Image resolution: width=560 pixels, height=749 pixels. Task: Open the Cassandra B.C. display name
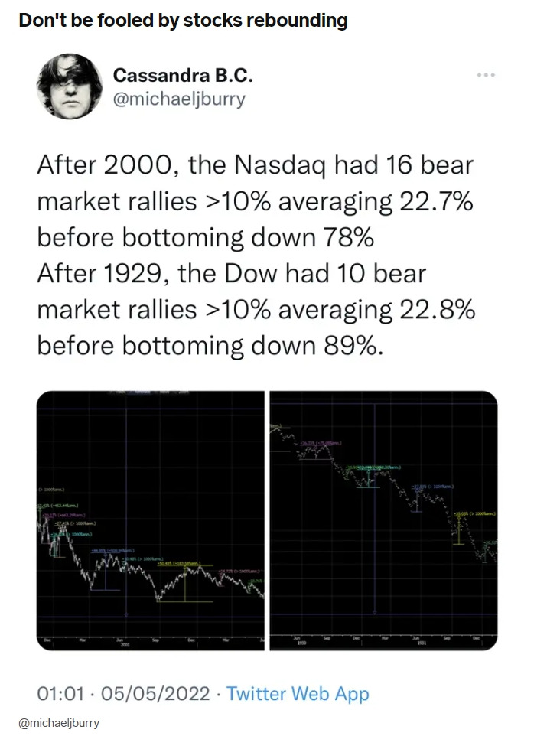(183, 75)
